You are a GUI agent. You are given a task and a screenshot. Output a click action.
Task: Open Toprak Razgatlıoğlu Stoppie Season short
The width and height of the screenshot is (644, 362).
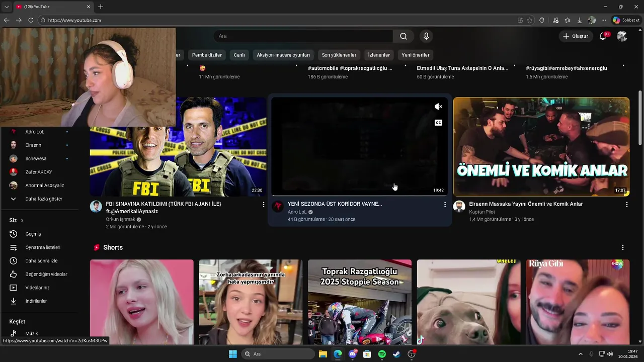point(359,302)
